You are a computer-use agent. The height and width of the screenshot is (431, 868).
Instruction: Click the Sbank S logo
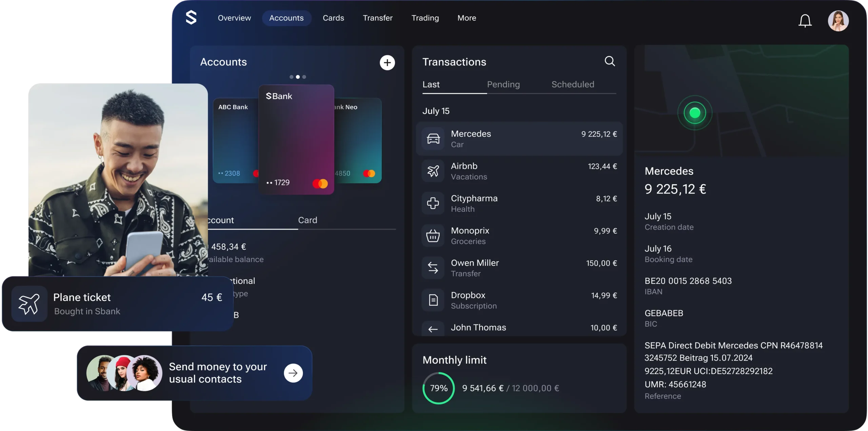click(x=191, y=18)
